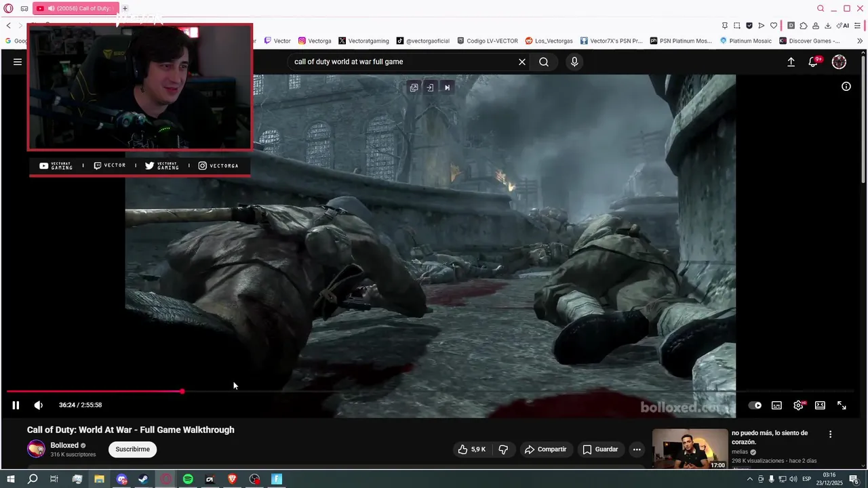868x488 pixels.
Task: Show hidden system tray icons
Action: coord(750,479)
